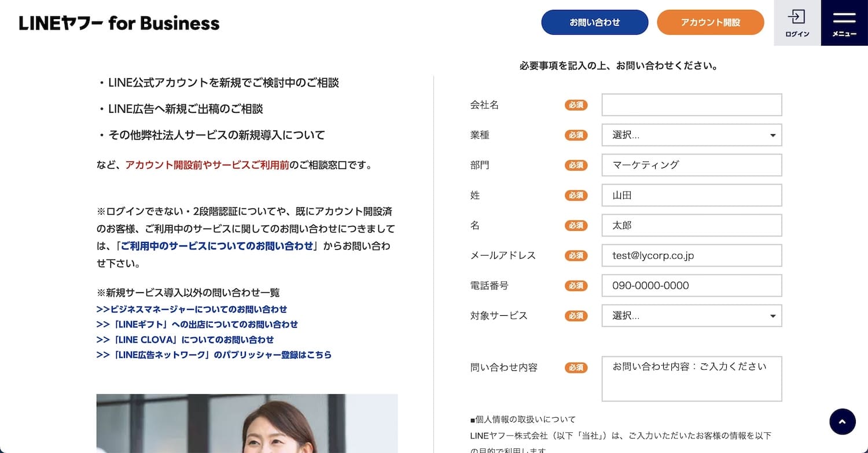This screenshot has height=453, width=868.
Task: Open ご利用中のサービスについてのお問い合わせ link
Action: coord(217,246)
